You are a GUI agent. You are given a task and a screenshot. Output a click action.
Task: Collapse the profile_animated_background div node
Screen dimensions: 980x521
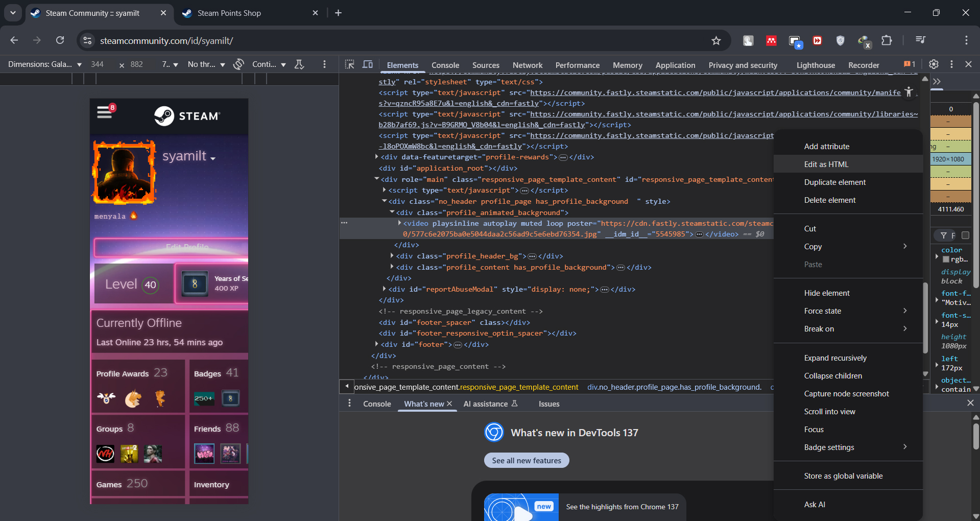392,212
